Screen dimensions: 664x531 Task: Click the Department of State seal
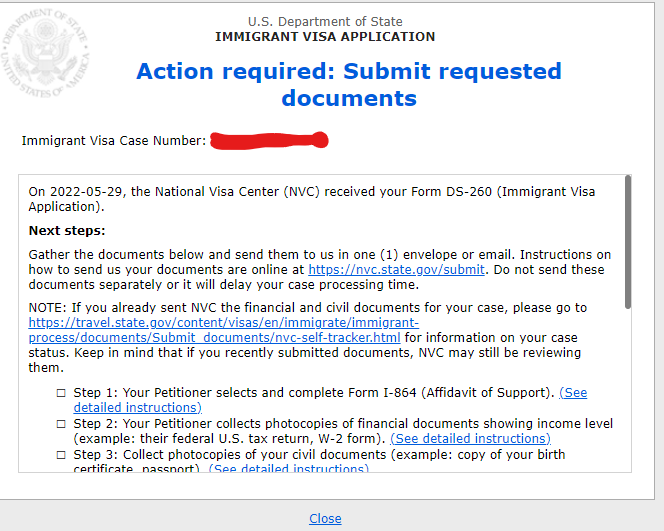click(45, 53)
